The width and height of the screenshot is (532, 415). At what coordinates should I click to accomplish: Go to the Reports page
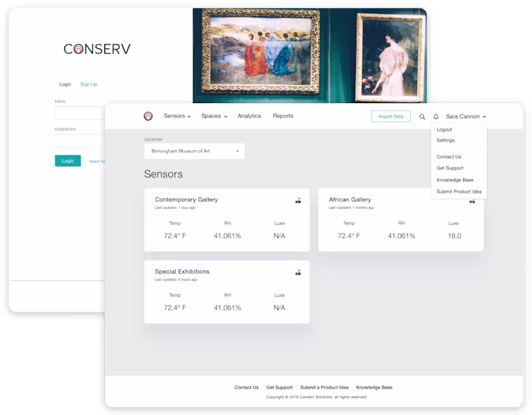point(283,116)
